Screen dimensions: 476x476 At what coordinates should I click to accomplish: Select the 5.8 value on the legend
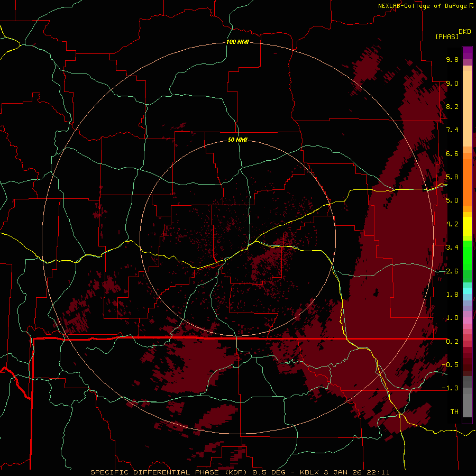pos(452,177)
